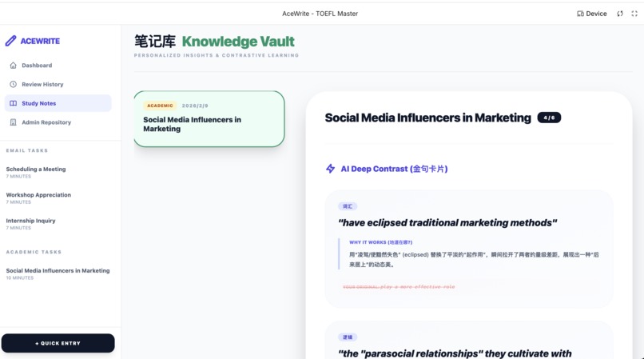Image resolution: width=644 pixels, height=359 pixels.
Task: Click the 2026/2/9 date on card
Action: 195,106
